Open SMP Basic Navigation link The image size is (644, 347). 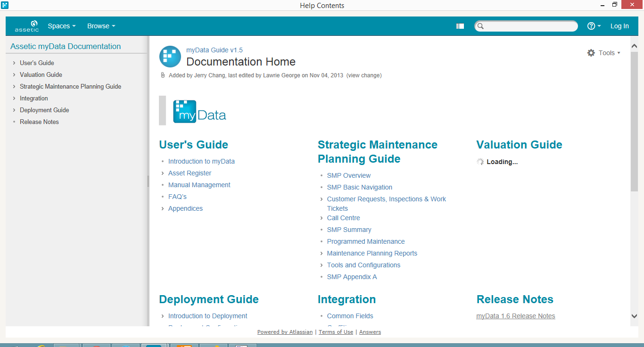coord(360,187)
